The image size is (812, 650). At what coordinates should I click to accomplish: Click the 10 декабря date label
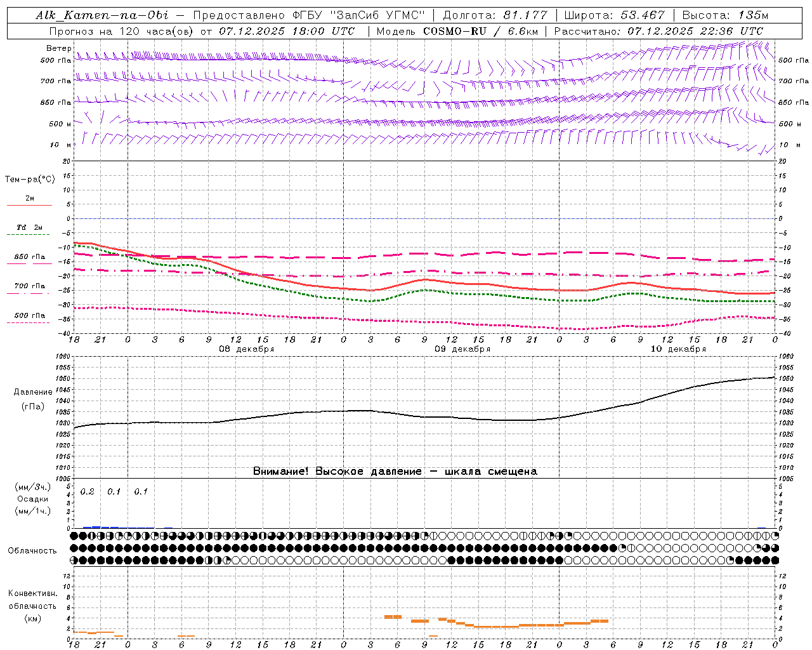tap(678, 349)
